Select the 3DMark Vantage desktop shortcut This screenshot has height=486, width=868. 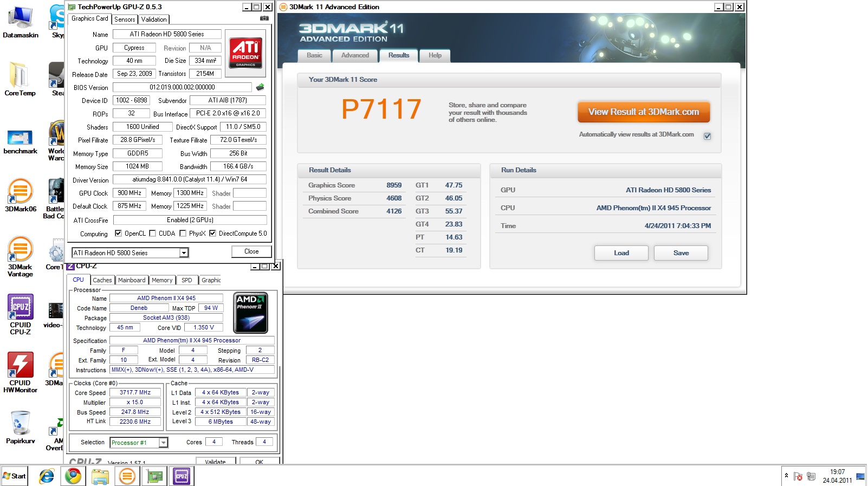tap(21, 257)
